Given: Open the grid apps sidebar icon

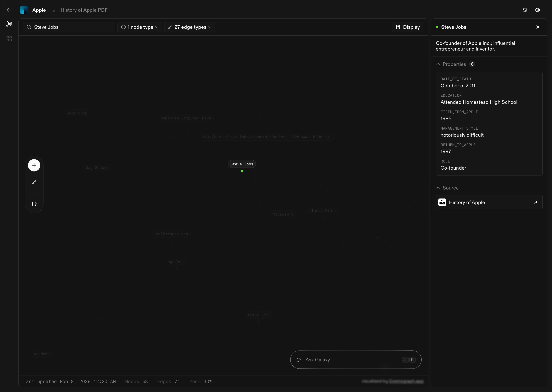Looking at the screenshot, I should coord(9,39).
